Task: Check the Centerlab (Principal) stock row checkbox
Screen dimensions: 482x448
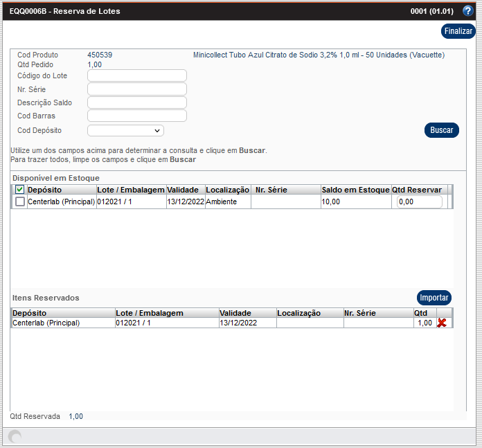Action: tap(19, 201)
